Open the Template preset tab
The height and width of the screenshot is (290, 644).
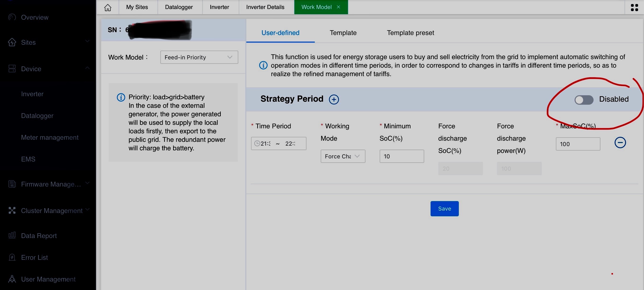pos(410,33)
